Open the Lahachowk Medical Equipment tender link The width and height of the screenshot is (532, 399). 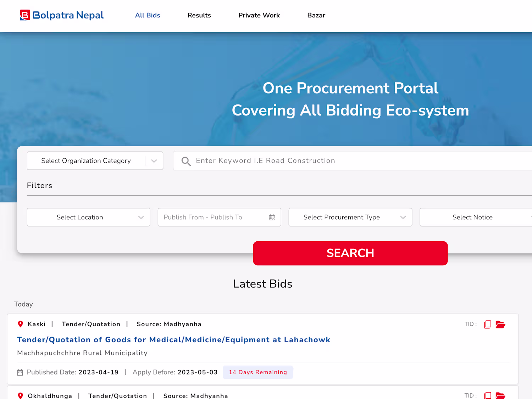[174, 340]
